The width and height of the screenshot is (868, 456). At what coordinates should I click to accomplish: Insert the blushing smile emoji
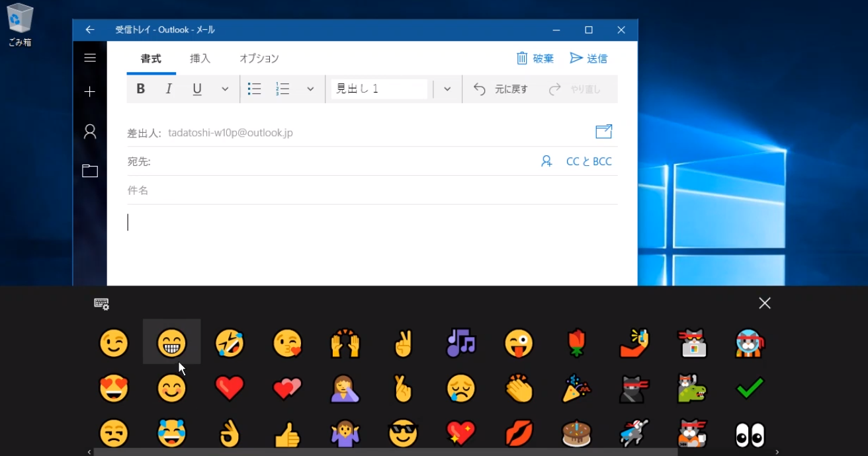point(172,389)
